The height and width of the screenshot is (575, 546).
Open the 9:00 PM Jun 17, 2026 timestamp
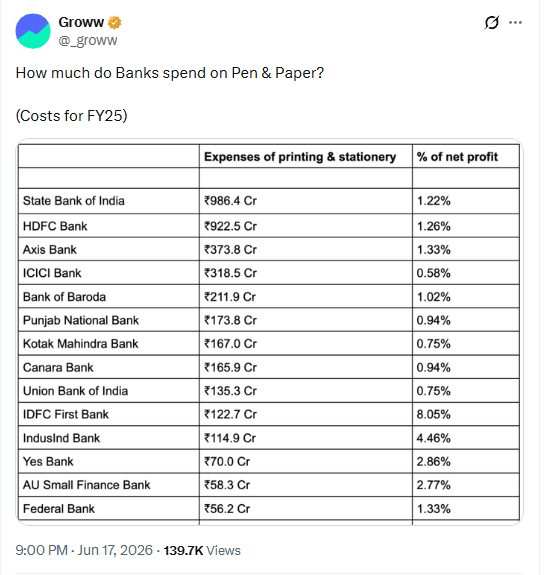tap(84, 550)
